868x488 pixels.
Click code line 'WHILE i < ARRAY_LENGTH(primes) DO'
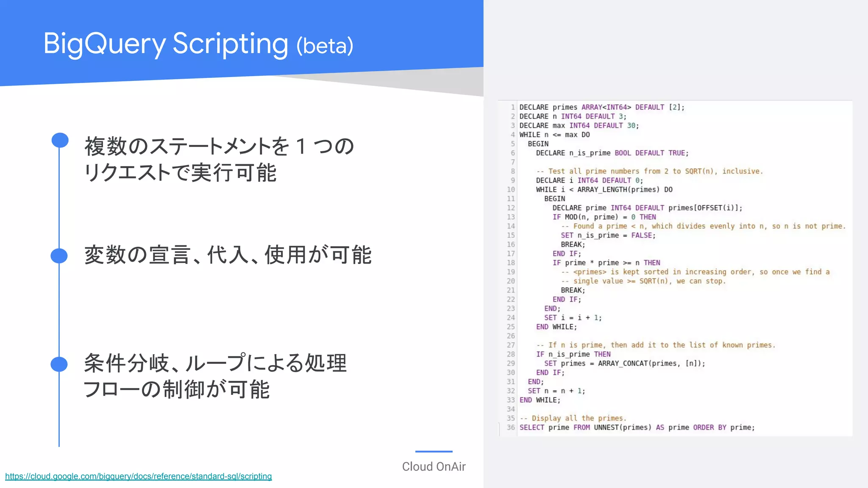604,190
